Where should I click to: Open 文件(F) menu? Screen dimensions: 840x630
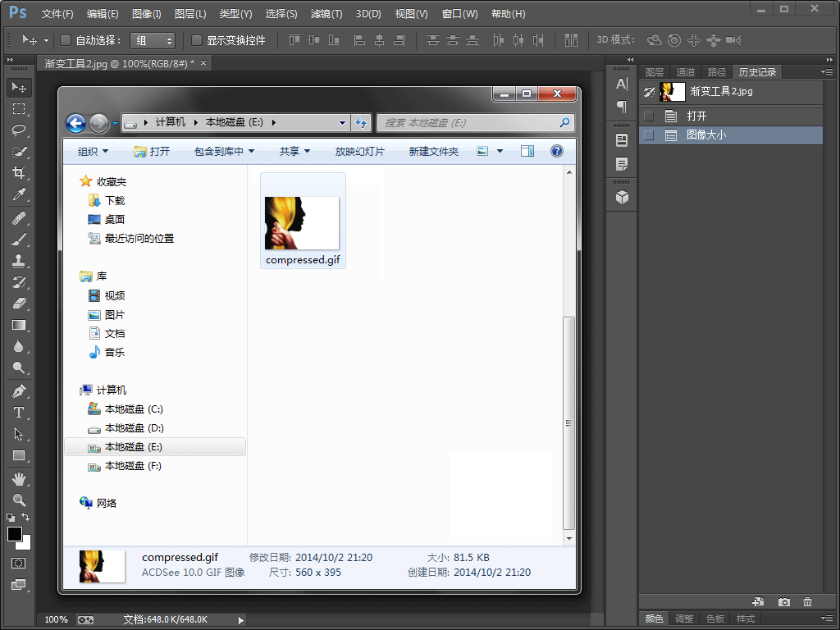point(57,14)
